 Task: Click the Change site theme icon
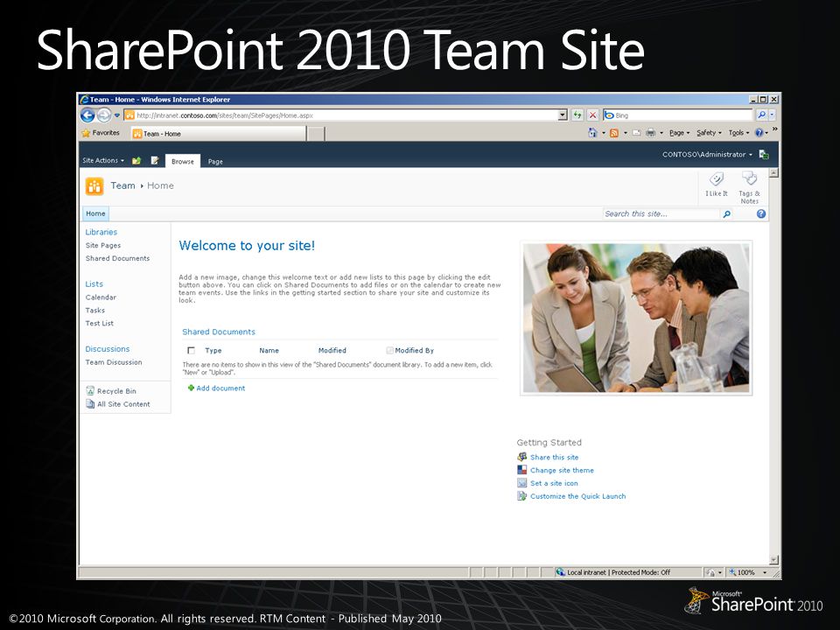coord(521,470)
